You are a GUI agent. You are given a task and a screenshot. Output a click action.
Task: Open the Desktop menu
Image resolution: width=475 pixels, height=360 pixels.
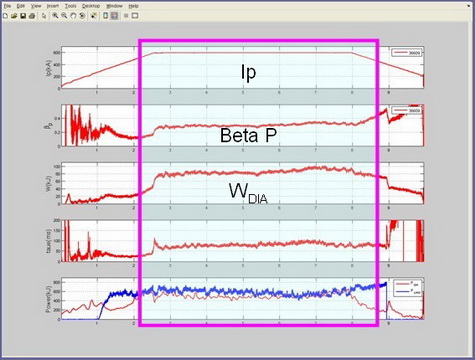[x=91, y=6]
